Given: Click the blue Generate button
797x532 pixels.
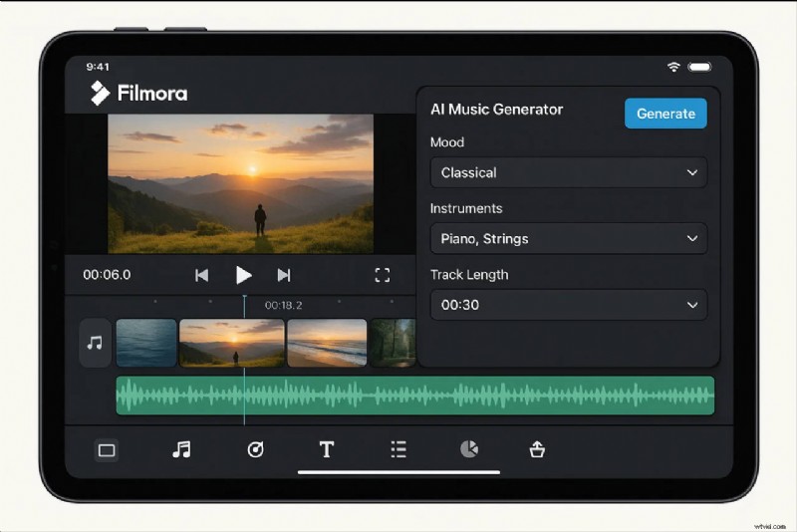Looking at the screenshot, I should coord(665,114).
